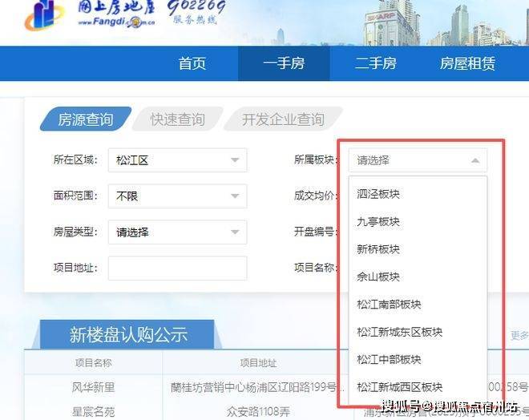Click the 项目地址 input field

[x=177, y=269]
